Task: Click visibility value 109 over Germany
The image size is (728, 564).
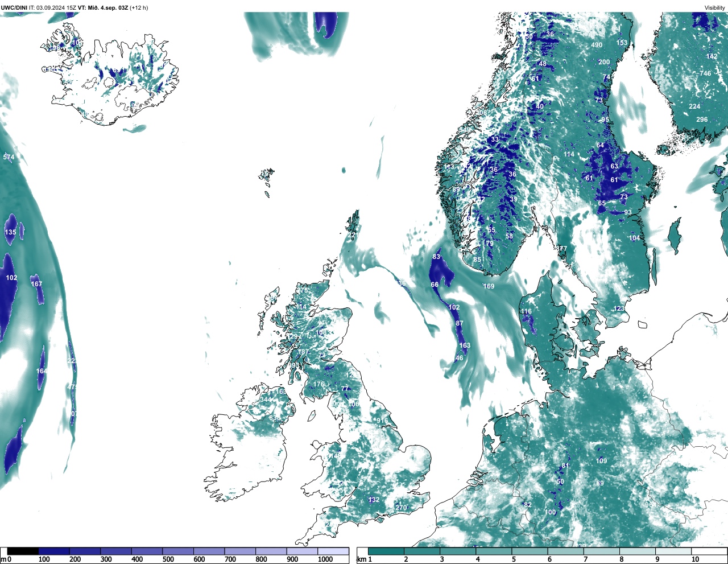Action: (601, 461)
